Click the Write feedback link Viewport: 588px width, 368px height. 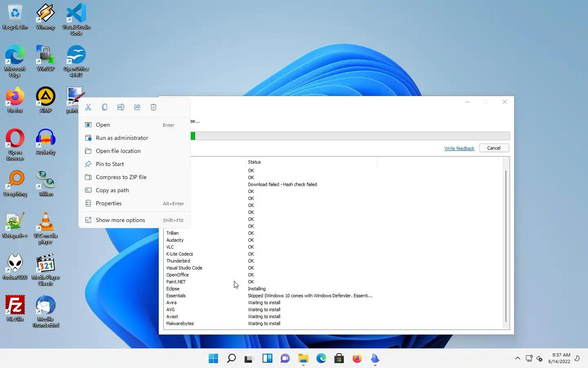[x=459, y=148]
